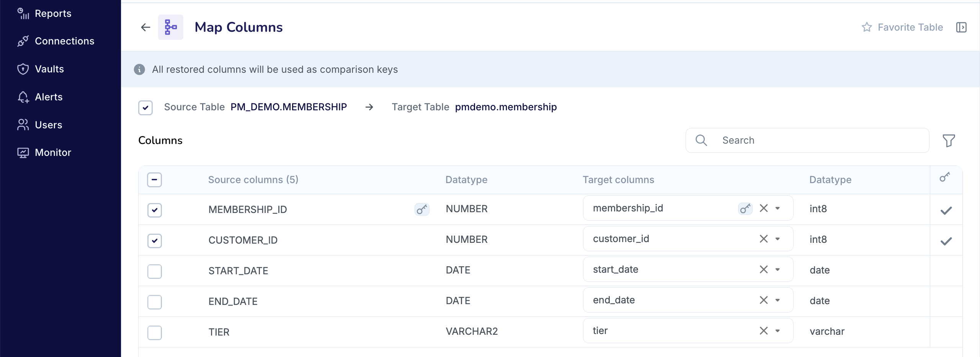Screen dimensions: 980x357
Task: Clear the end_date mapping with the X
Action: point(763,300)
